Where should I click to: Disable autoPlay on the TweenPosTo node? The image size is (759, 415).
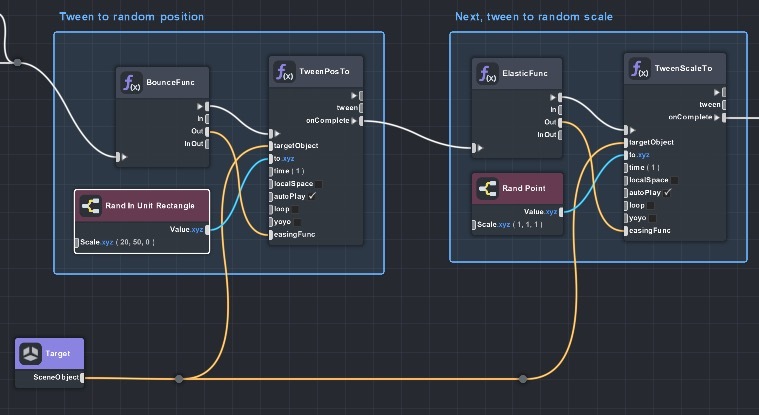coord(311,197)
